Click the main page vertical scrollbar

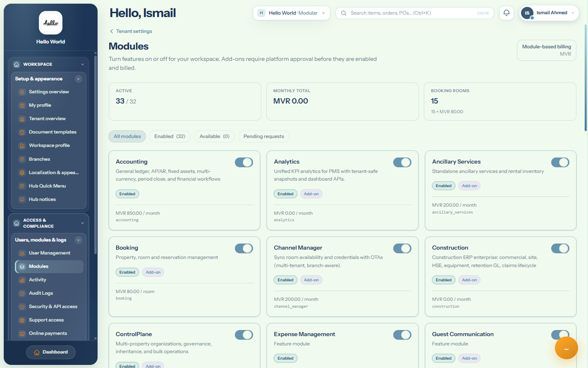click(585, 77)
